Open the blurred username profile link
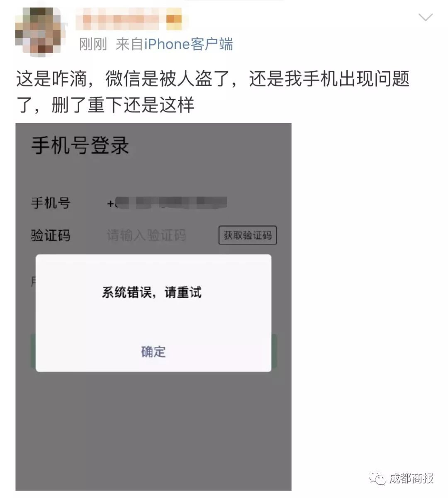448x498 pixels. (121, 19)
